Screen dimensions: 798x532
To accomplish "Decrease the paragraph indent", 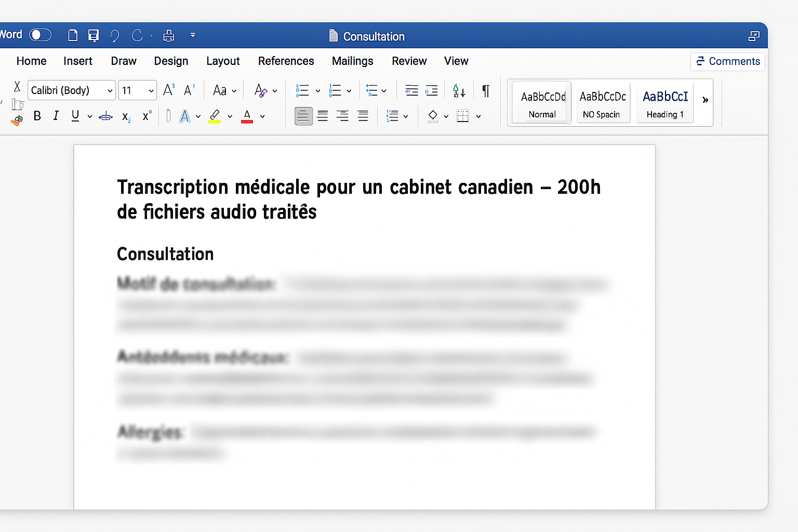I will click(412, 90).
